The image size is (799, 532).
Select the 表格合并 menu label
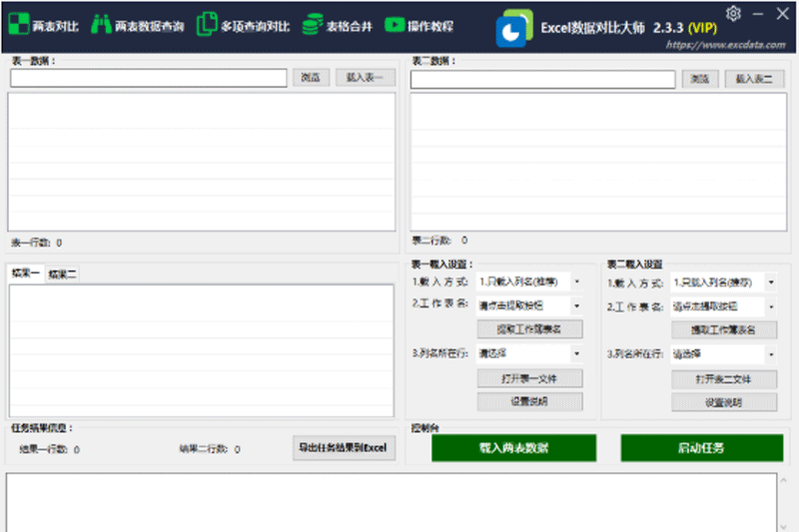349,27
